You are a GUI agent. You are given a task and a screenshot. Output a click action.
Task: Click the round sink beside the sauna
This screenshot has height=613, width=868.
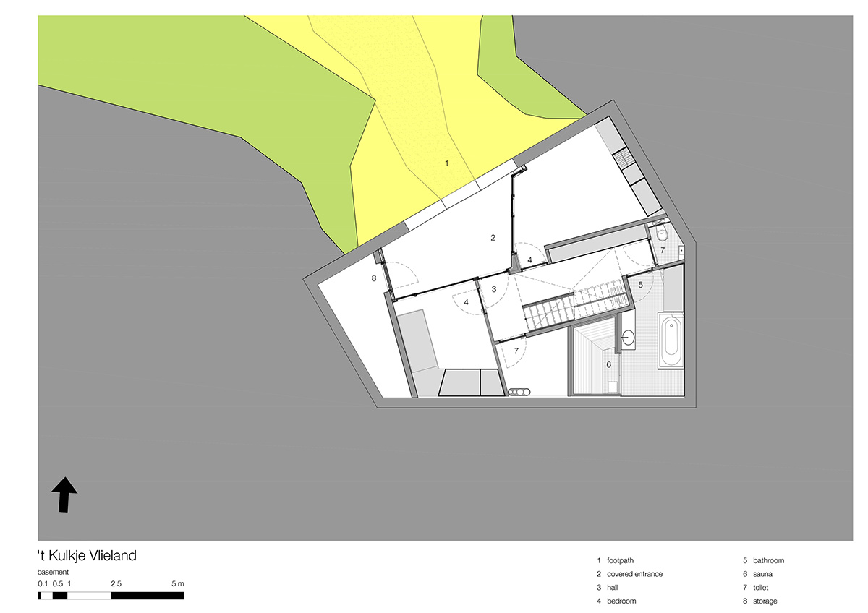(x=628, y=337)
